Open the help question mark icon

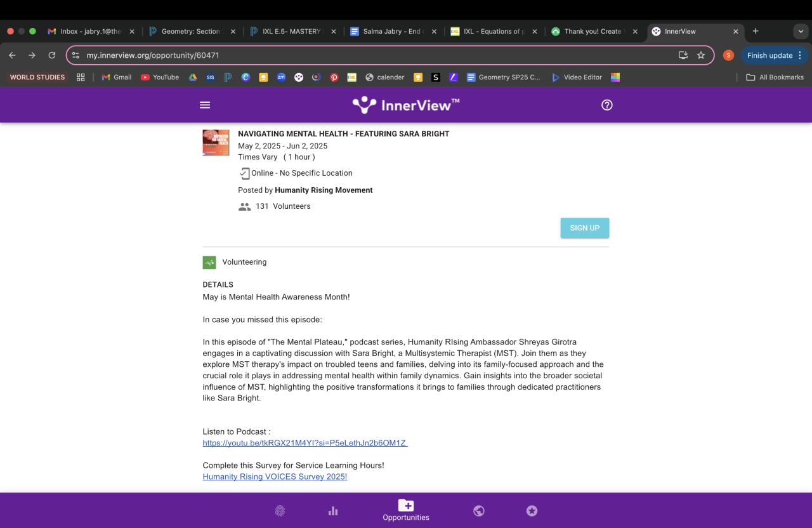[x=607, y=105]
